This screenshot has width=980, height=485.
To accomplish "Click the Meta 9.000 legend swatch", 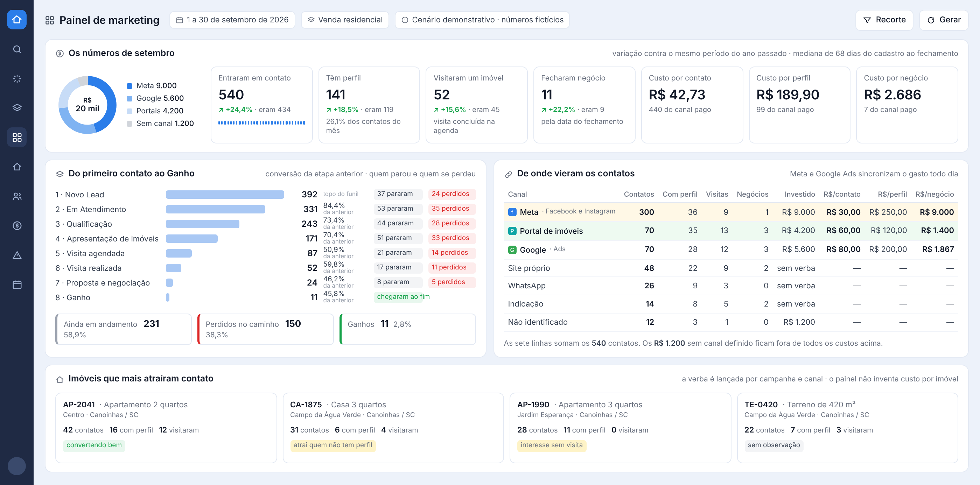I will pyautogui.click(x=129, y=86).
